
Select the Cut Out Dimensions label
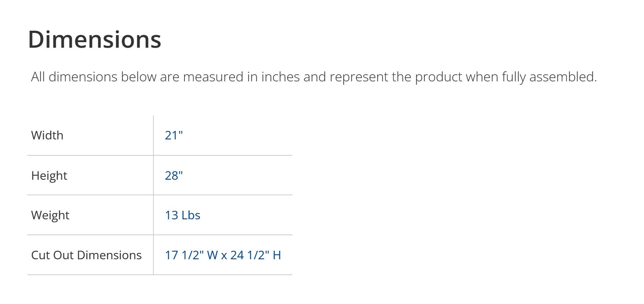point(87,255)
